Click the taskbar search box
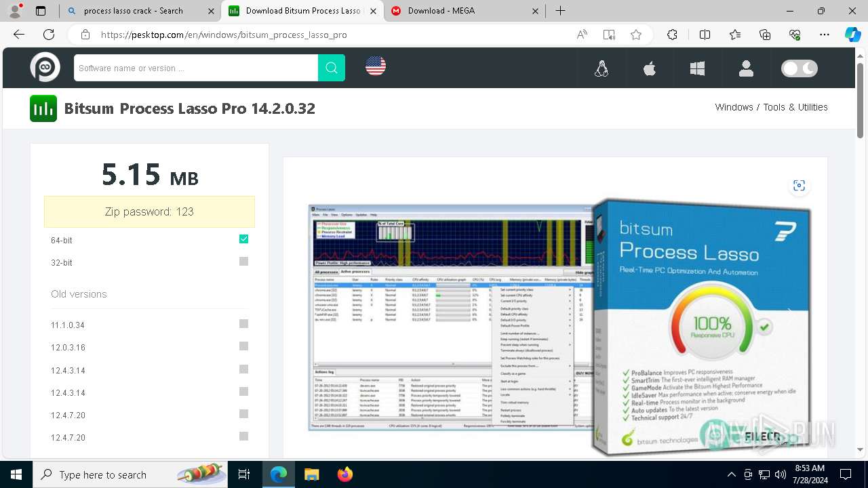The height and width of the screenshot is (488, 868). (130, 474)
